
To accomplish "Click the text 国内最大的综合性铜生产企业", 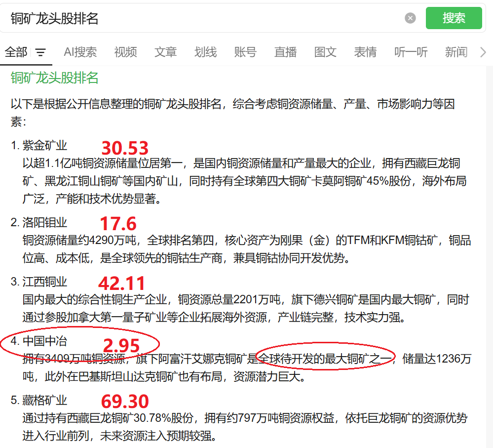I will 95,299.
